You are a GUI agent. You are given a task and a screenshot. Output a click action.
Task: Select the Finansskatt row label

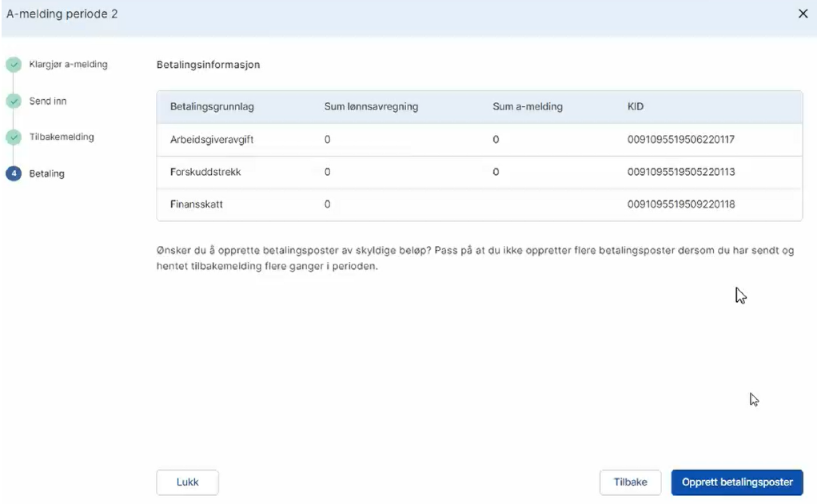197,204
